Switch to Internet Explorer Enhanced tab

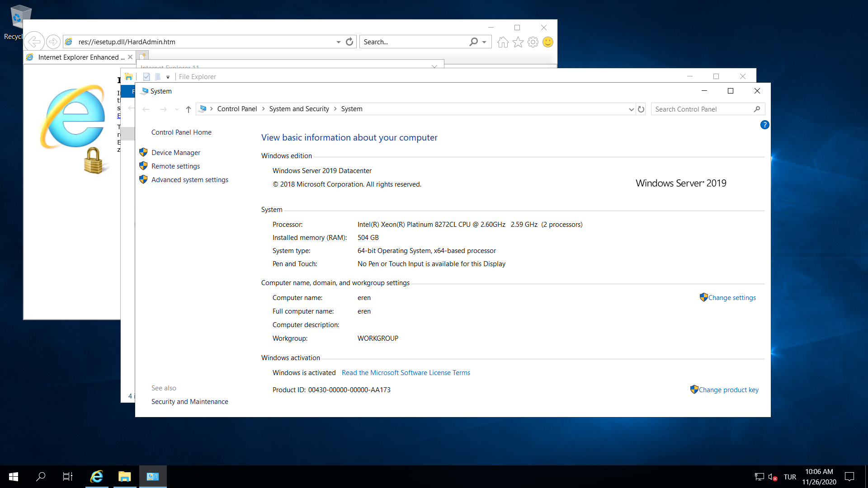coord(80,57)
